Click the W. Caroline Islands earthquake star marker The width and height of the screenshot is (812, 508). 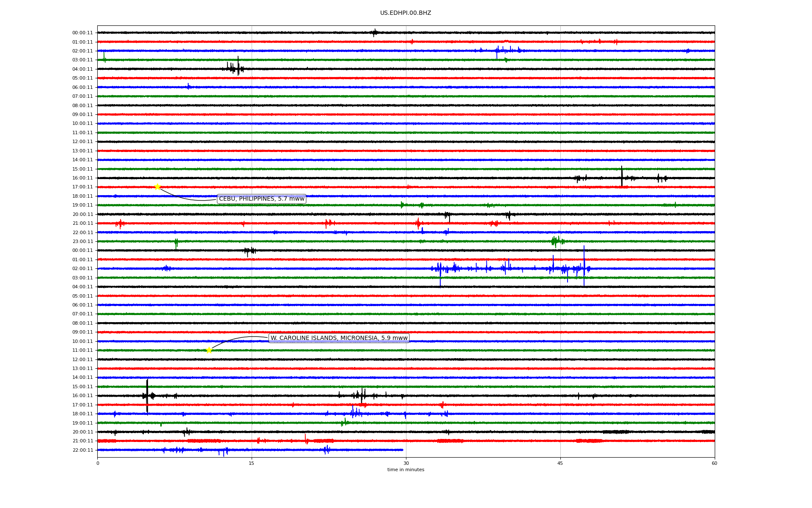tap(209, 350)
